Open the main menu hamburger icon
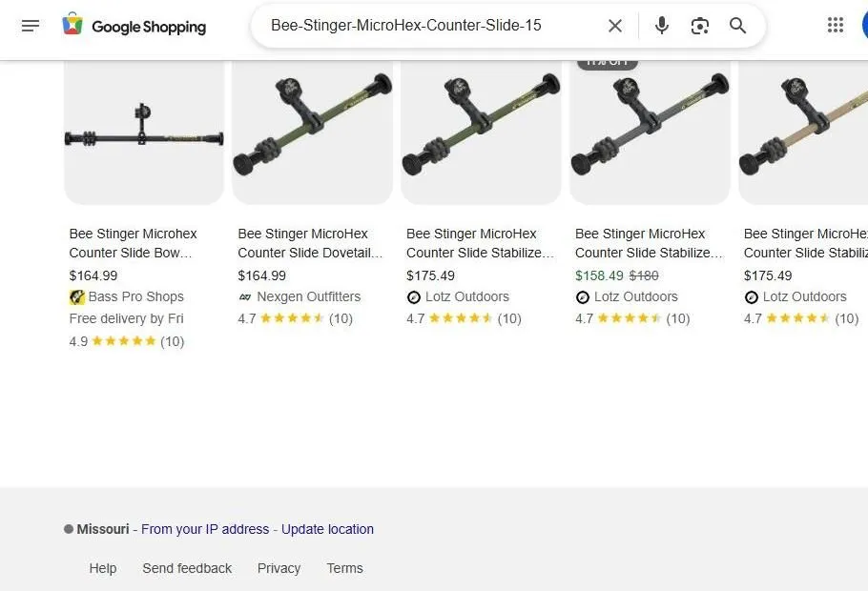The width and height of the screenshot is (868, 591). (x=31, y=26)
